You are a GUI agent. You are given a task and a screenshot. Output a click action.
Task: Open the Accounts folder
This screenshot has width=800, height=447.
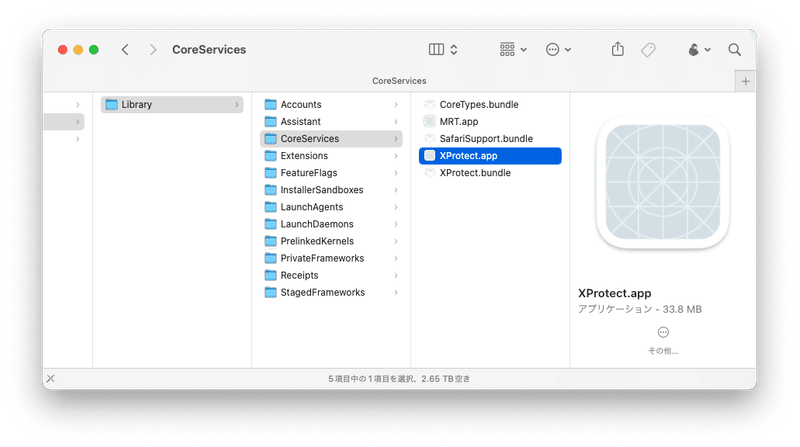coord(331,105)
